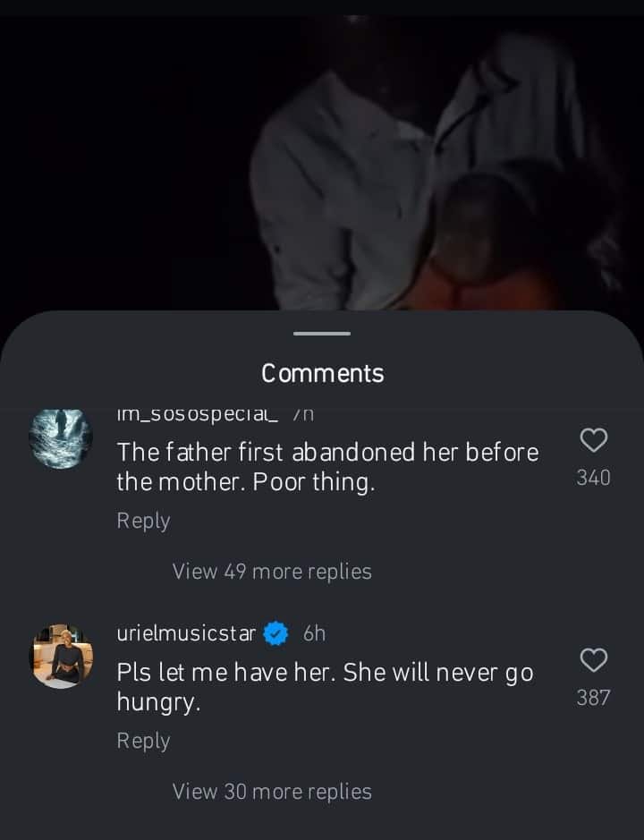The height and width of the screenshot is (840, 644).
Task: Like the im_sosospecial_ comment with the heart
Action: 594,440
